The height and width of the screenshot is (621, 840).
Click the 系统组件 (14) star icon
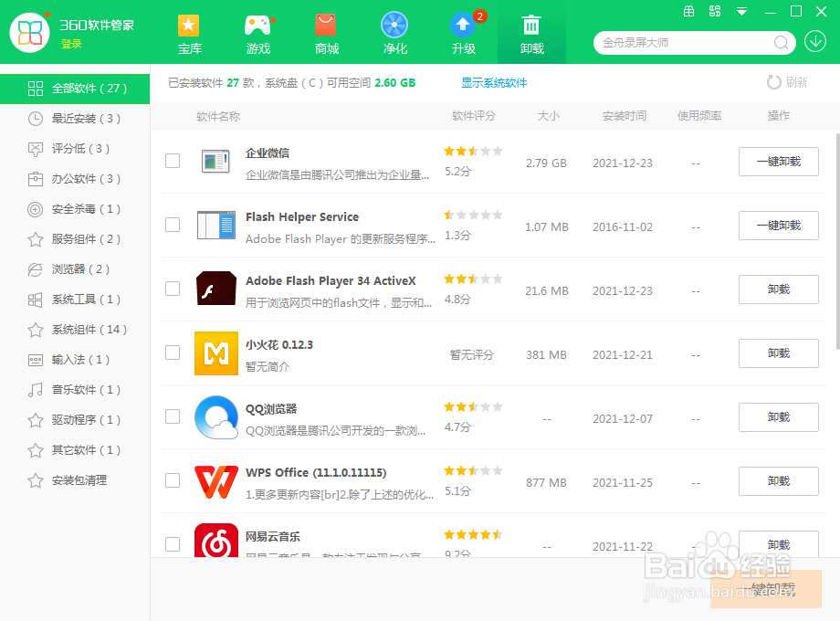point(36,330)
